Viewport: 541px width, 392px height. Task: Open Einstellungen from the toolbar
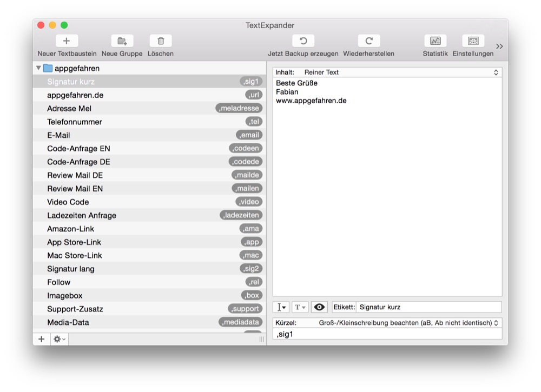pyautogui.click(x=473, y=41)
